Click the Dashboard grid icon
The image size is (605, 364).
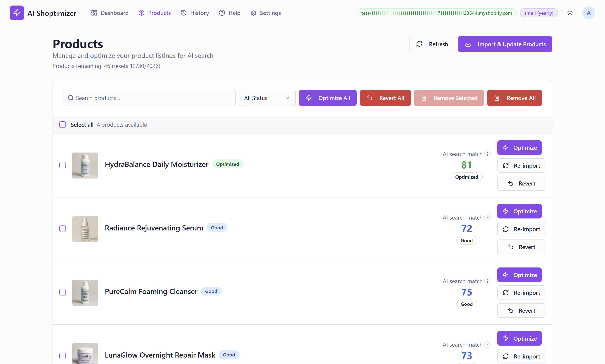[x=94, y=13]
